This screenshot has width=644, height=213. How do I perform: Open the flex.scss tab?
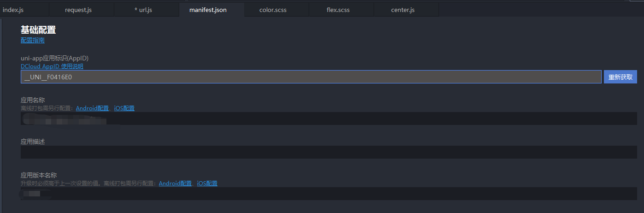(339, 10)
